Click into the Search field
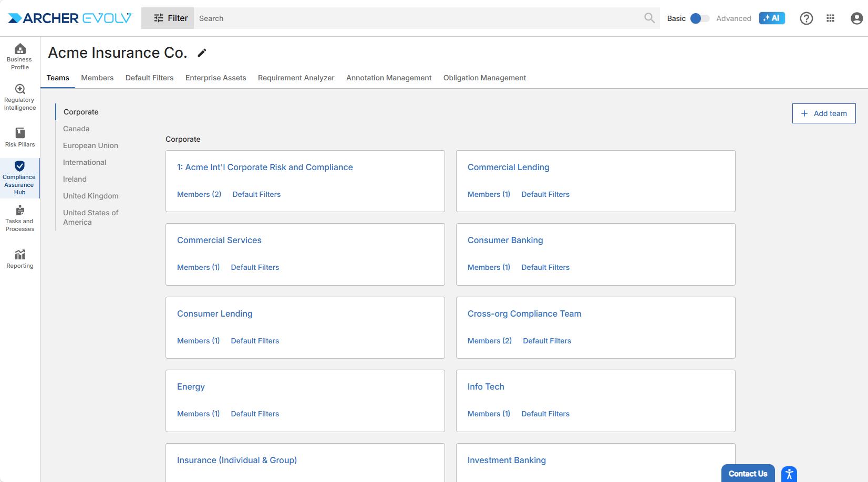 pos(418,18)
